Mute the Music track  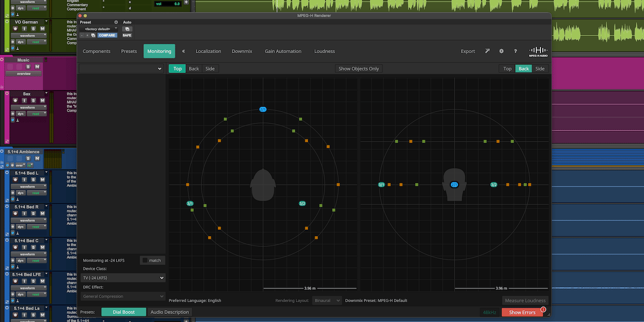[37, 67]
